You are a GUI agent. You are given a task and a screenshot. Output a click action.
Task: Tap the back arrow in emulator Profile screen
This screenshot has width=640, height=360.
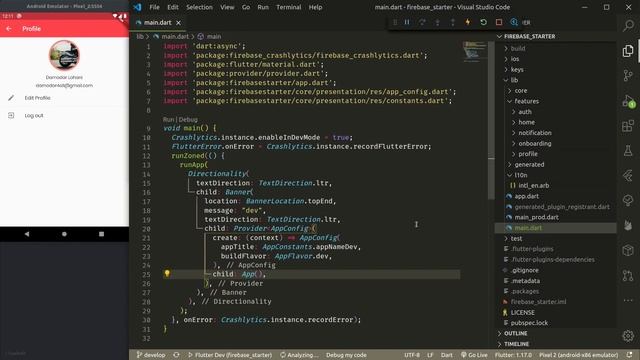(x=9, y=29)
